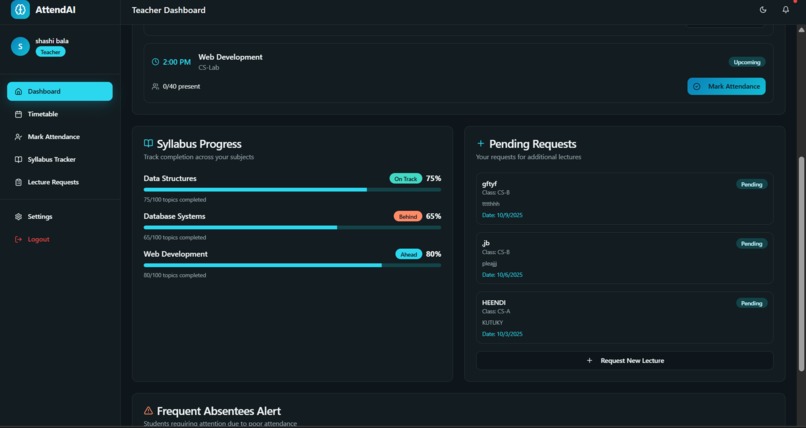This screenshot has height=428, width=806.
Task: Open the gftyf pending request
Action: 625,198
